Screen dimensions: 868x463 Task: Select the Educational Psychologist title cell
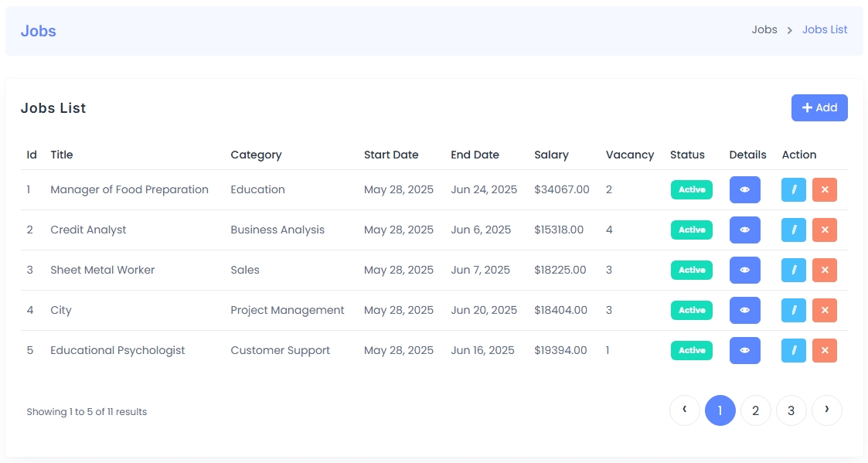[x=117, y=350]
